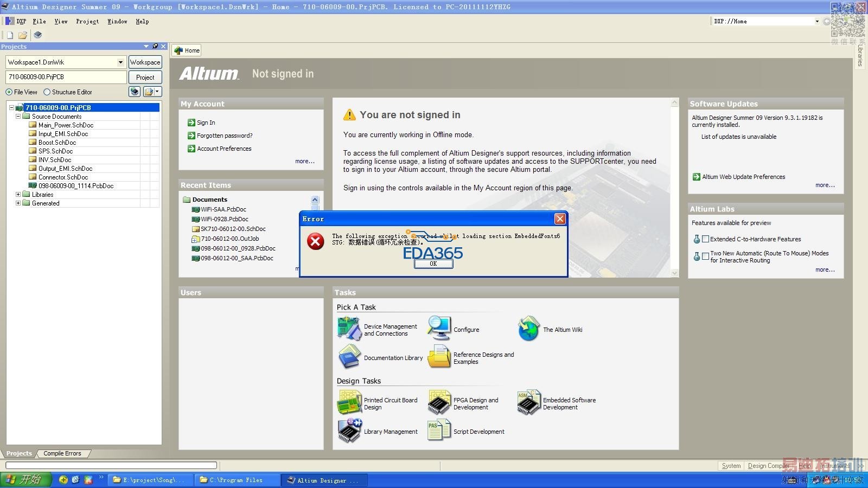The height and width of the screenshot is (488, 868).
Task: Click the open document folder toolbar icon
Action: (x=23, y=35)
